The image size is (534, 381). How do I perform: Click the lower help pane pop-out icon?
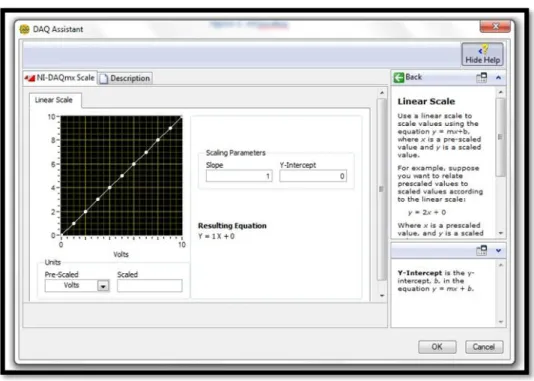(482, 251)
